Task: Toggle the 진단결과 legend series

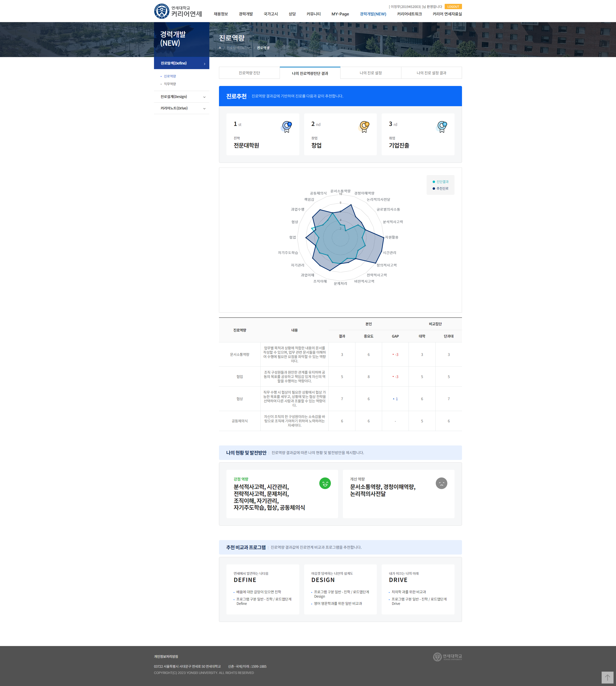Action: click(x=440, y=182)
